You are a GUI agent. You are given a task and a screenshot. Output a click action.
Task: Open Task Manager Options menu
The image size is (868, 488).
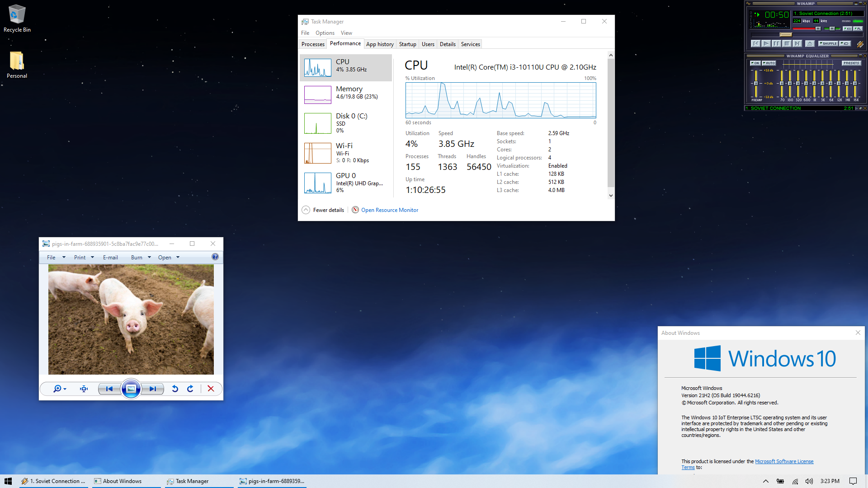point(325,33)
